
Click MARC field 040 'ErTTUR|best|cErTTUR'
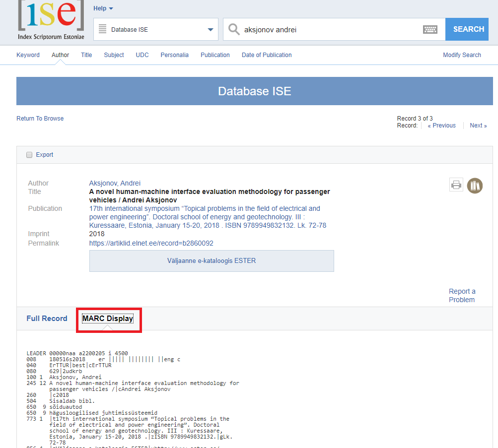pyautogui.click(x=80, y=365)
